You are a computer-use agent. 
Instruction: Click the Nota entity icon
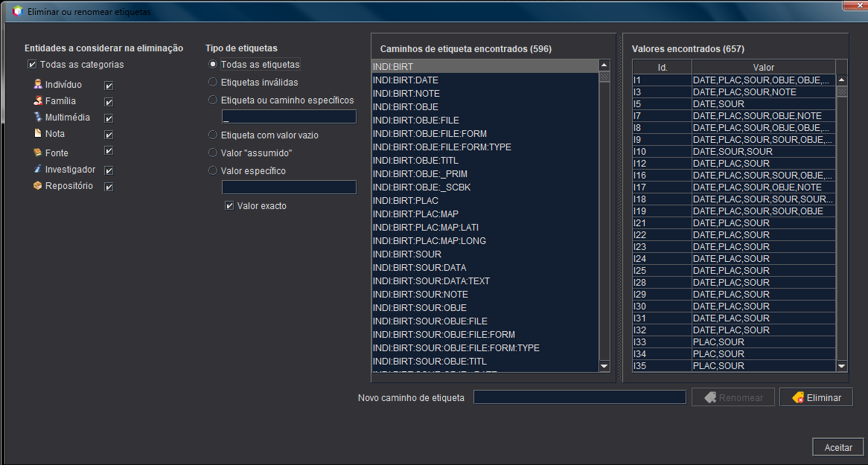pyautogui.click(x=38, y=134)
